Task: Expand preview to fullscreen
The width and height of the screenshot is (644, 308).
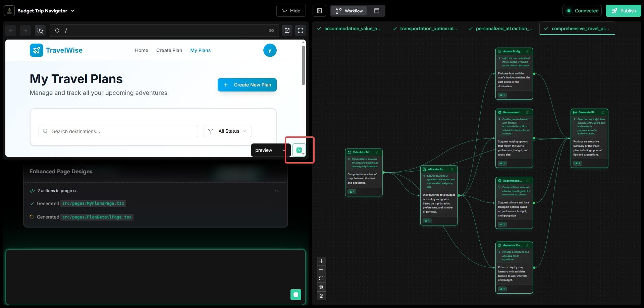Action: tap(301, 30)
